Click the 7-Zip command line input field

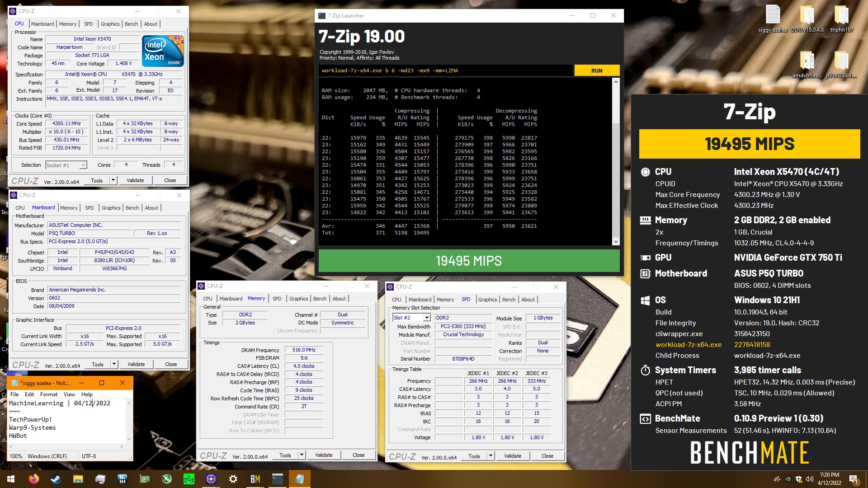(x=446, y=70)
